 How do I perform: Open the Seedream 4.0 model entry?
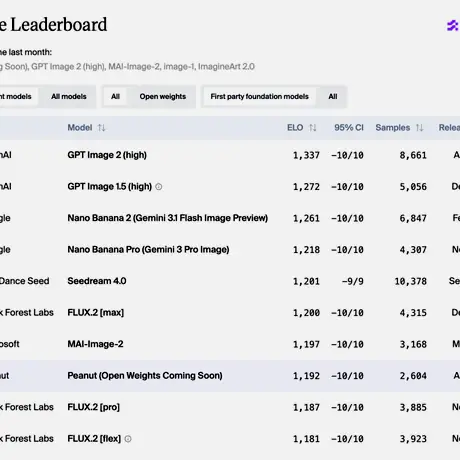[97, 281]
